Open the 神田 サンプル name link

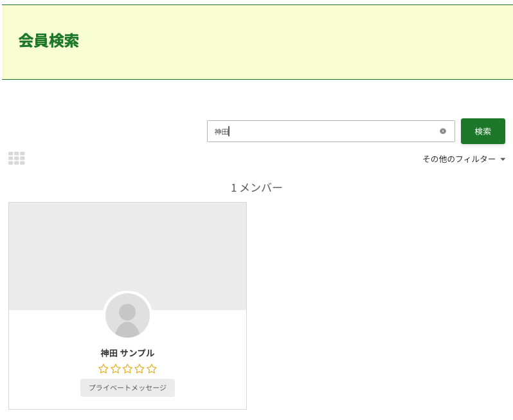pos(127,353)
